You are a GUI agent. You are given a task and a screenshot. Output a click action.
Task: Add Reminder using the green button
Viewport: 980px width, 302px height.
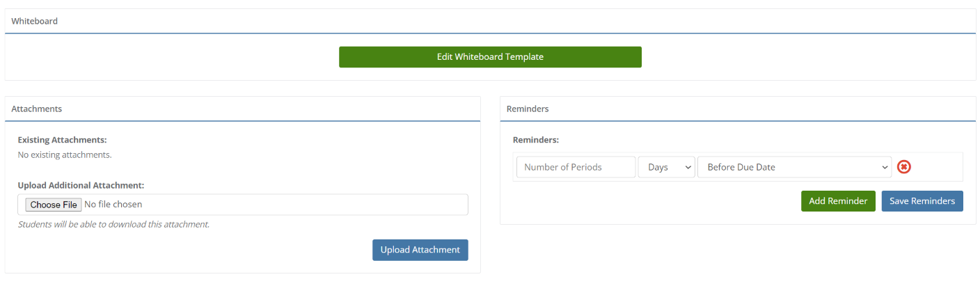point(838,201)
